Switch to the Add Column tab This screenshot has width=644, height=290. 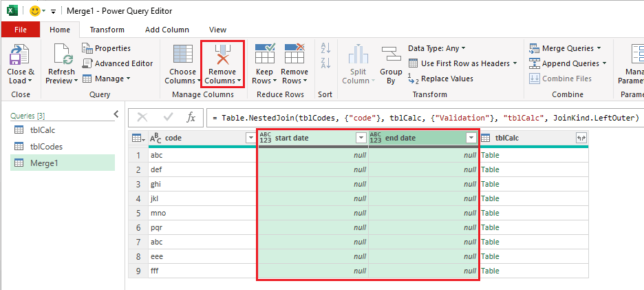[x=167, y=30]
